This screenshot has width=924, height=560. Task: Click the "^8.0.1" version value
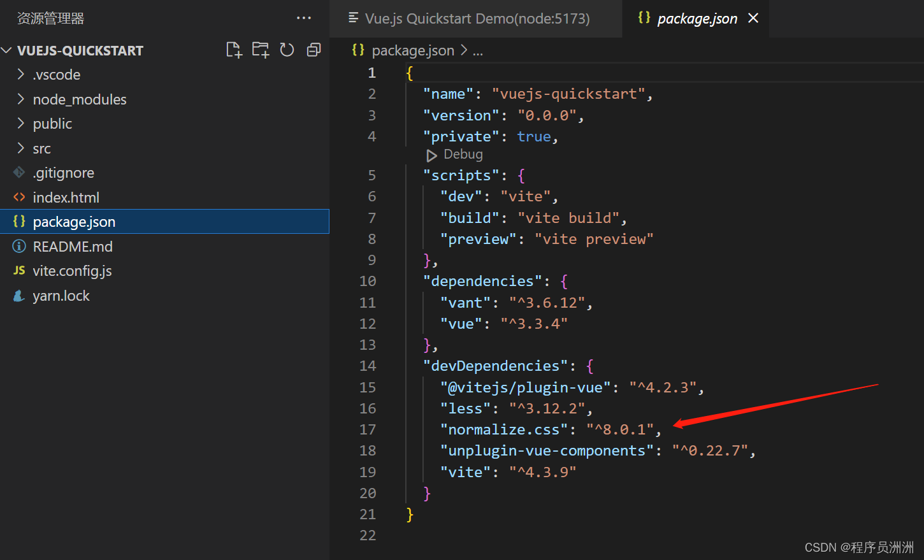(619, 429)
